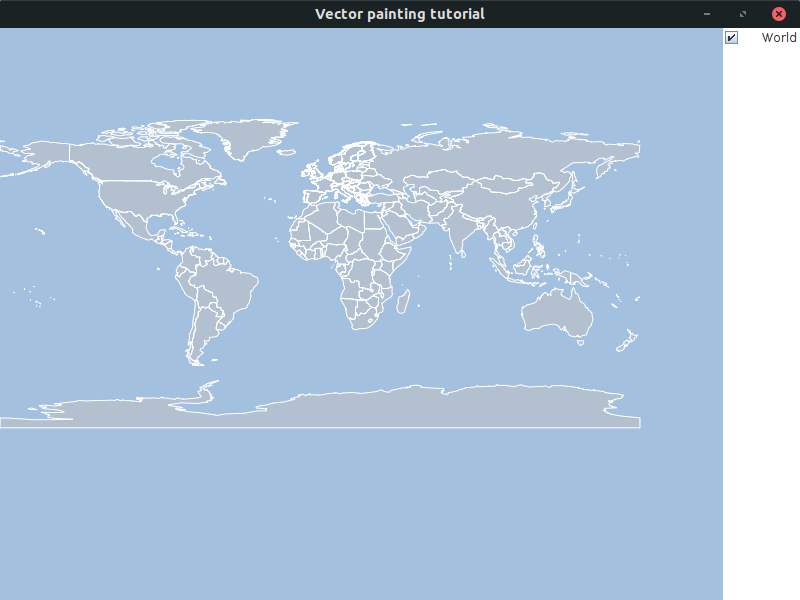Close the window with the red X
Screen dimensions: 800x600
pyautogui.click(x=778, y=14)
